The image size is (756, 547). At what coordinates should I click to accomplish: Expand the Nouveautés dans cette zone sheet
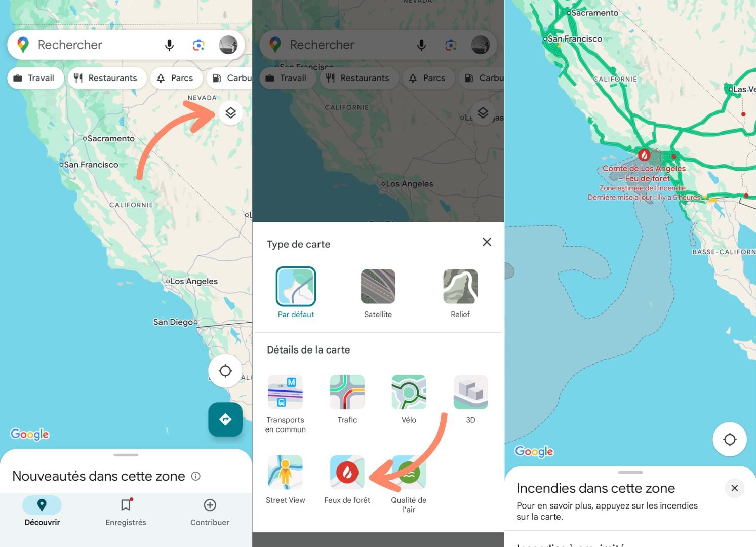pyautogui.click(x=126, y=455)
